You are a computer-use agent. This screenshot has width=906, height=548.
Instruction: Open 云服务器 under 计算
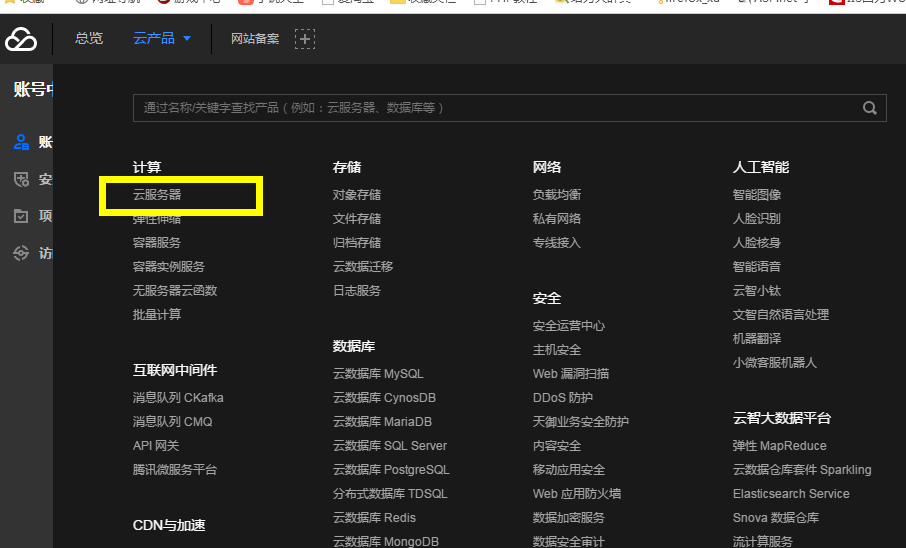(157, 195)
